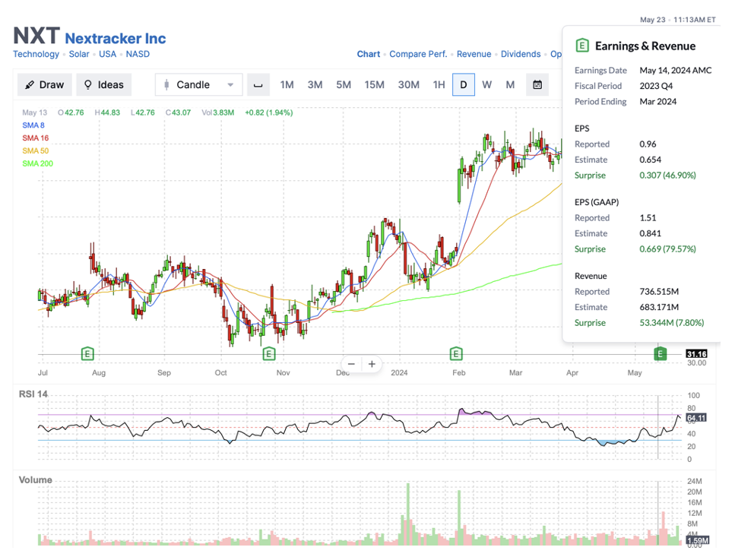
Task: Click the SMA 50 legend label
Action: [36, 150]
